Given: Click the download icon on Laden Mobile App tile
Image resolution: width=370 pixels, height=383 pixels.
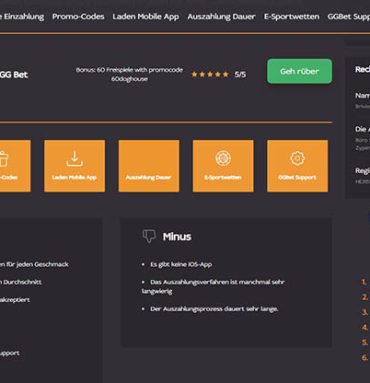Looking at the screenshot, I should 74,159.
